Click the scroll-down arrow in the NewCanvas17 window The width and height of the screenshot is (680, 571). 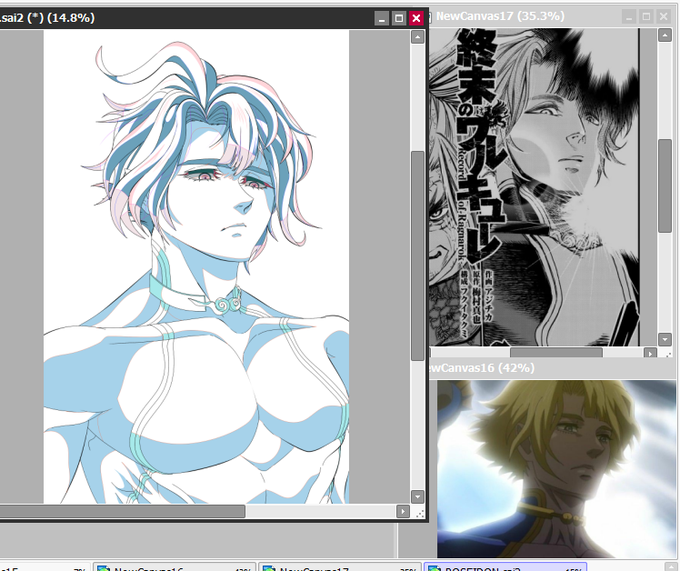[x=665, y=339]
